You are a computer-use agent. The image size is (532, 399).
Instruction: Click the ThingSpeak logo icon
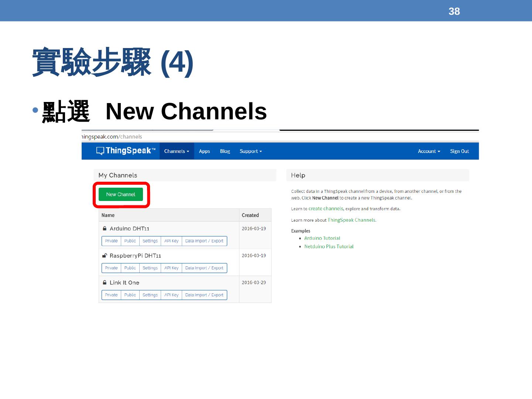coord(100,151)
